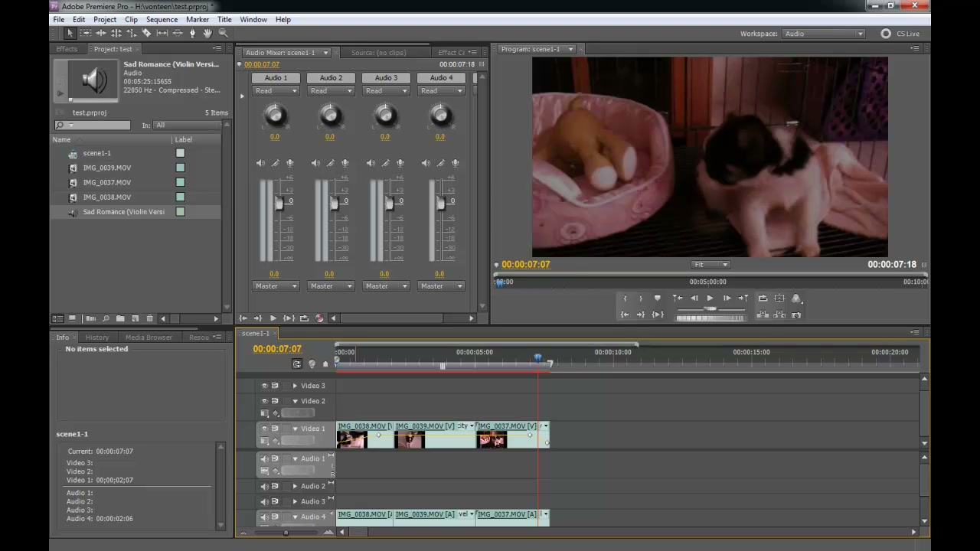The width and height of the screenshot is (980, 551).
Task: Toggle Safe Margins in Program monitor
Action: pos(779,298)
